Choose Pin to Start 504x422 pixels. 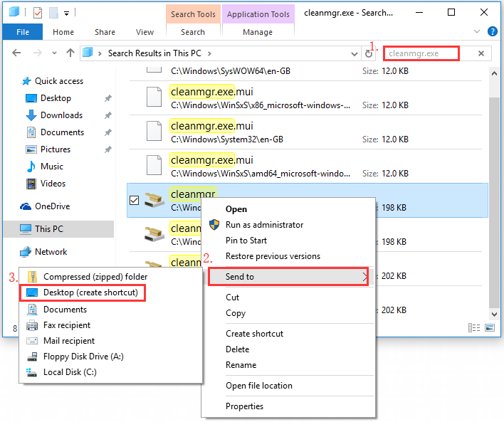point(246,241)
